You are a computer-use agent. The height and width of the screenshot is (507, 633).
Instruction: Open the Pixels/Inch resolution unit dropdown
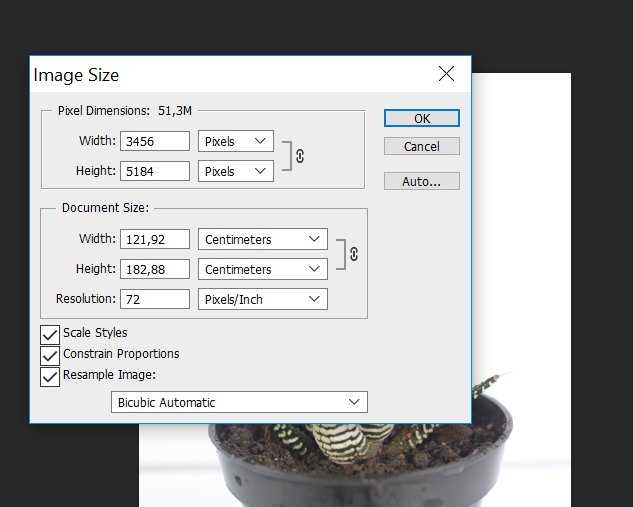(x=263, y=299)
